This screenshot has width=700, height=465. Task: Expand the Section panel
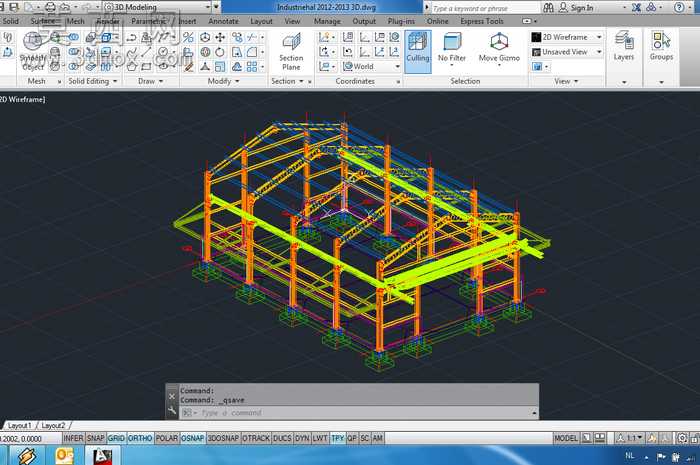click(287, 81)
